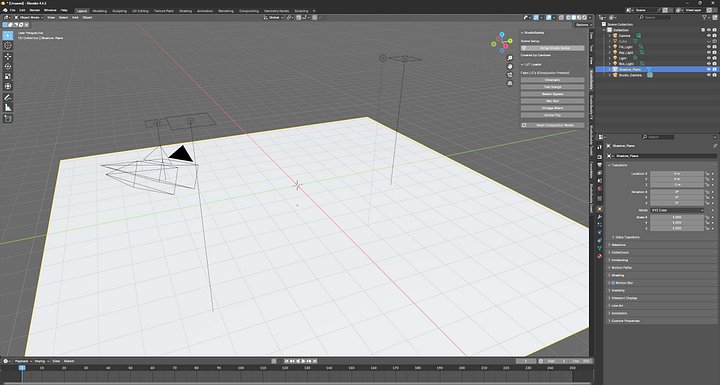The width and height of the screenshot is (720, 385).
Task: Select the 3D Cursor tool
Action: pos(8,45)
